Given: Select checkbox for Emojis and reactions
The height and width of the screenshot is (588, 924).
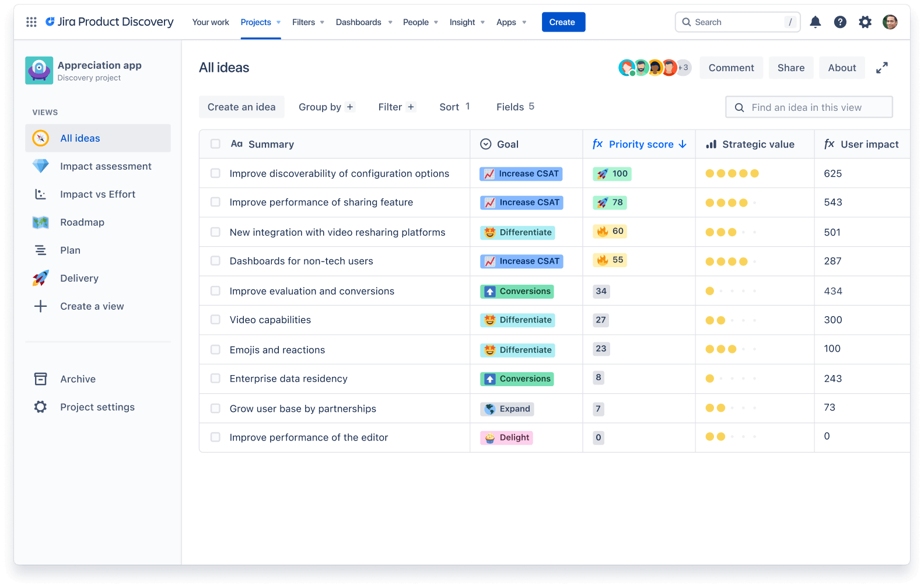Looking at the screenshot, I should pos(215,350).
